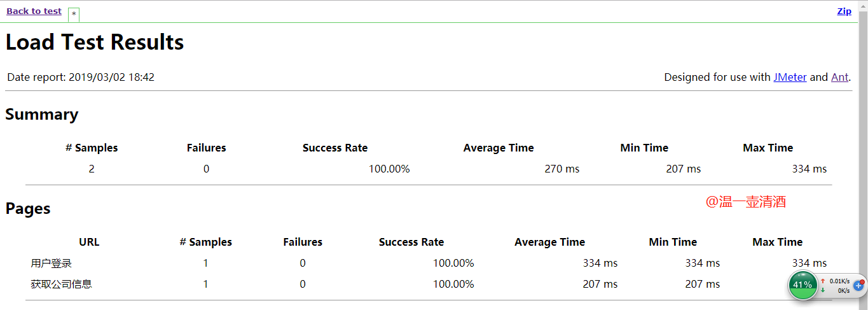This screenshot has height=310, width=868.
Task: Follow the Back to test link
Action: pos(34,11)
